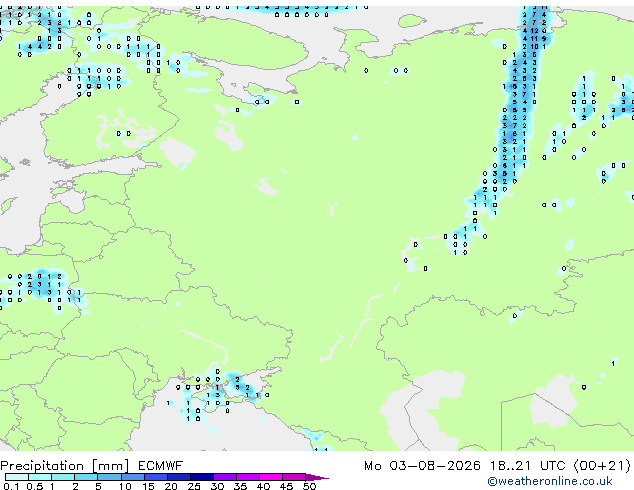
Task: Select the 2–5 mm legend color segment
Action: pyautogui.click(x=86, y=477)
